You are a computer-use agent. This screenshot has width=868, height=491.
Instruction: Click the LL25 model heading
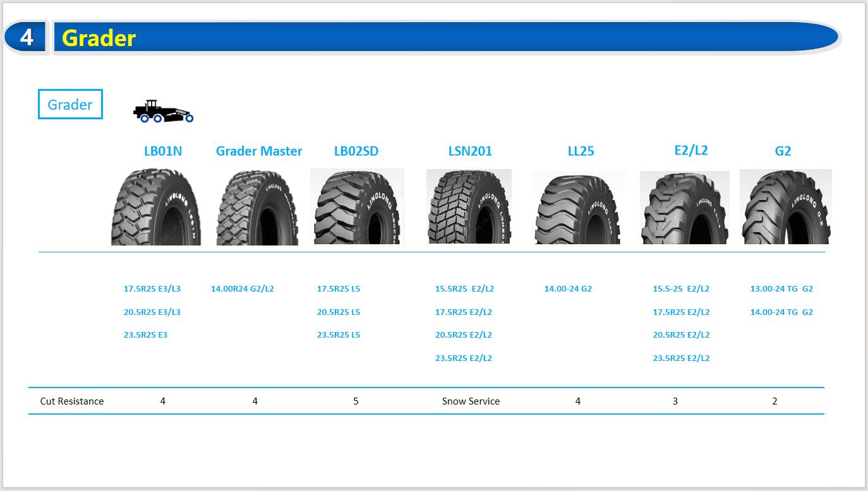click(581, 151)
